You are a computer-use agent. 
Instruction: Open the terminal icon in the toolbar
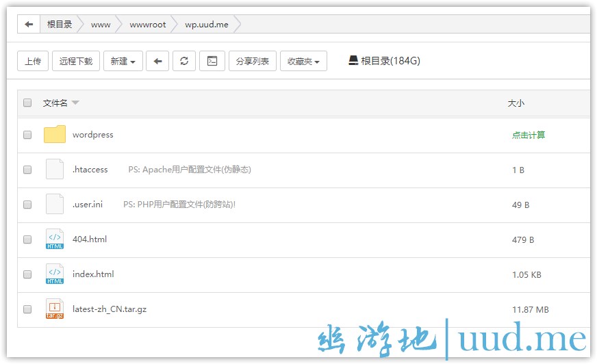[212, 61]
